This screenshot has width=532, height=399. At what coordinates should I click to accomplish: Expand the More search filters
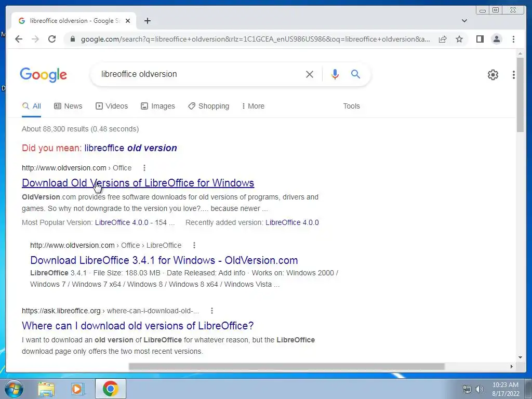pos(253,106)
